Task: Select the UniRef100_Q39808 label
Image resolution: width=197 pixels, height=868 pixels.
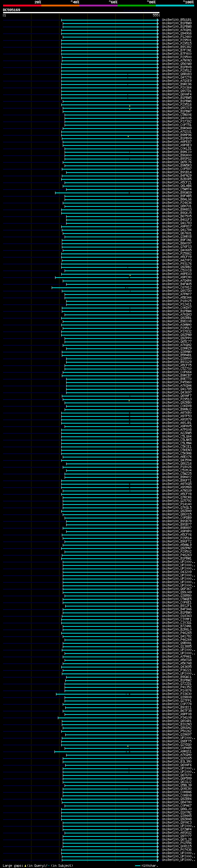Action: click(x=176, y=697)
